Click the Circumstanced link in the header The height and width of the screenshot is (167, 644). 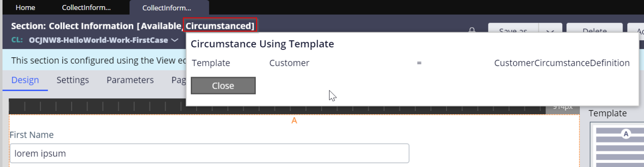(220, 26)
